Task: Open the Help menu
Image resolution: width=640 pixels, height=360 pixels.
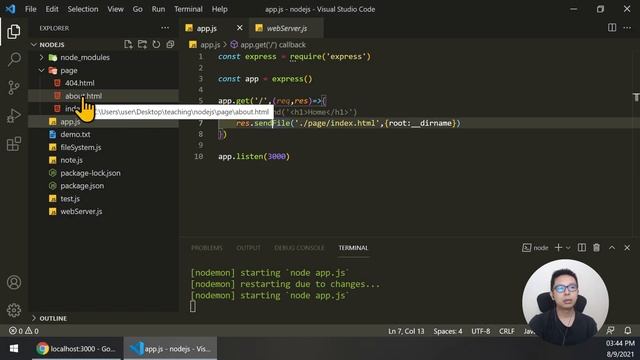Action: (220, 9)
